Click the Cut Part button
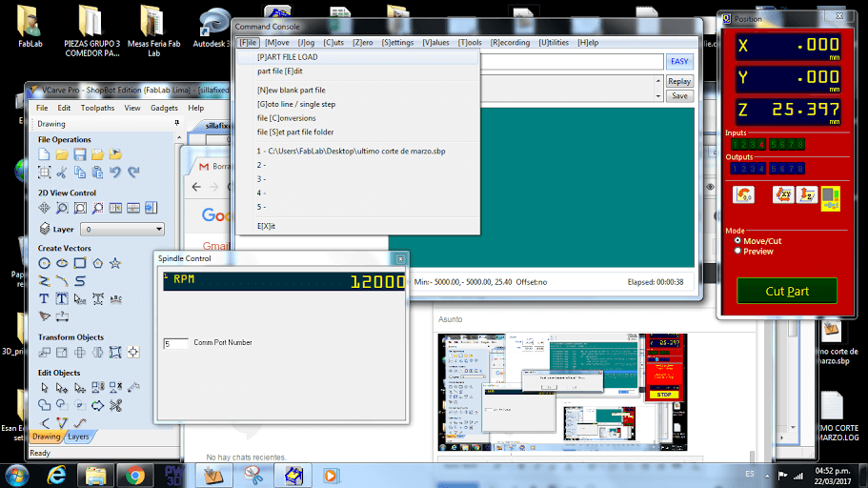 tap(787, 291)
